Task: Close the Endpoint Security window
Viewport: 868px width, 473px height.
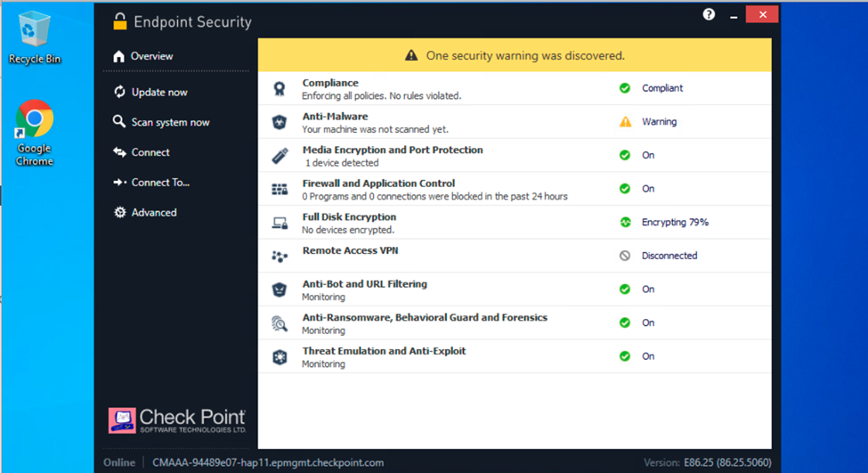Action: pos(762,14)
